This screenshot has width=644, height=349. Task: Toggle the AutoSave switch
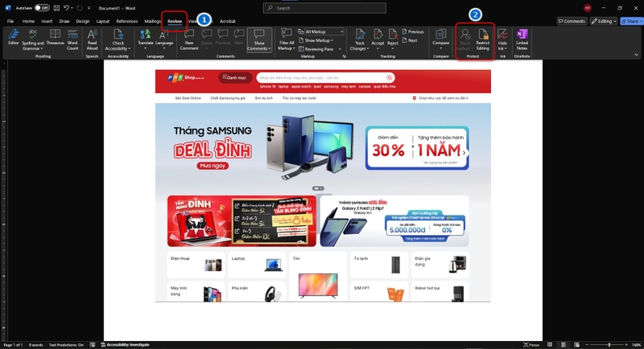pyautogui.click(x=42, y=8)
